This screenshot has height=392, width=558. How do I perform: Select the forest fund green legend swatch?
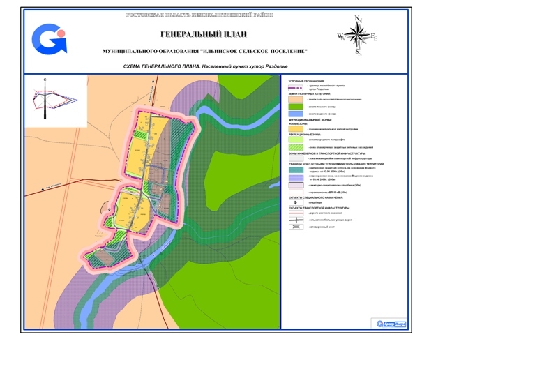tap(296, 107)
